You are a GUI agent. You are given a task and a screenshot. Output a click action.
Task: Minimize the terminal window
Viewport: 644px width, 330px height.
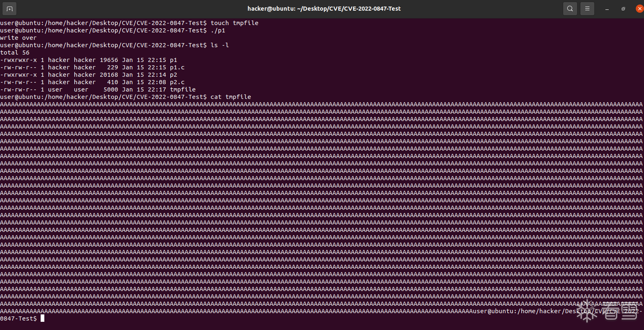pyautogui.click(x=607, y=9)
